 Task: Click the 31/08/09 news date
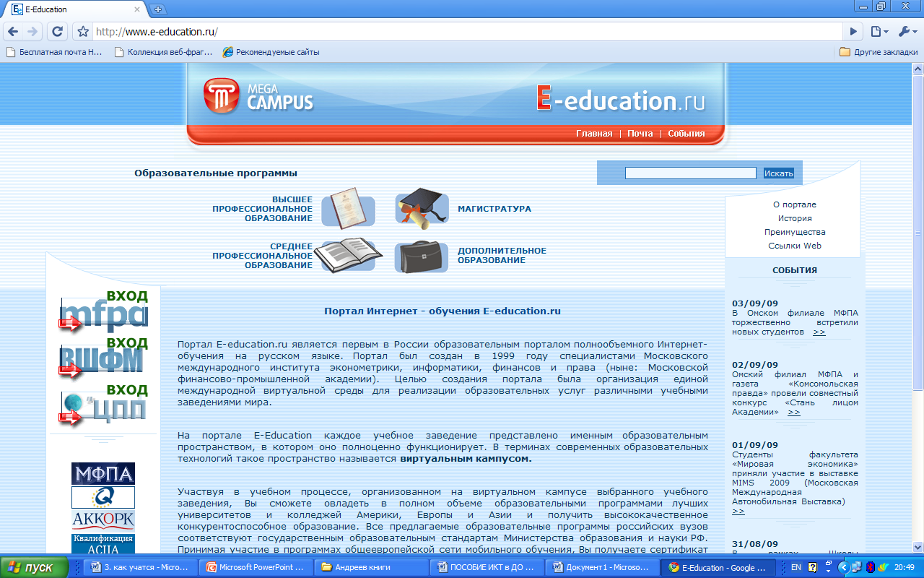(755, 544)
